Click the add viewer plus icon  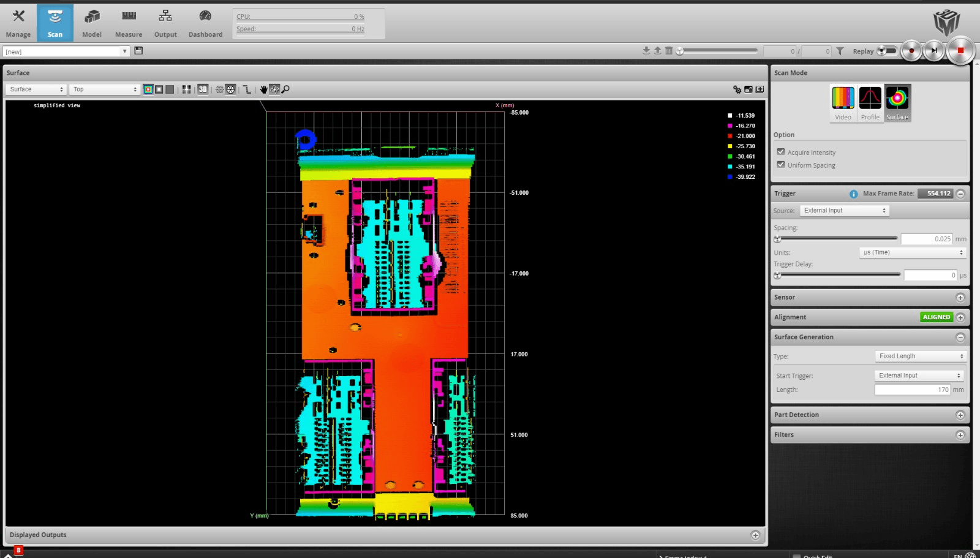[759, 89]
